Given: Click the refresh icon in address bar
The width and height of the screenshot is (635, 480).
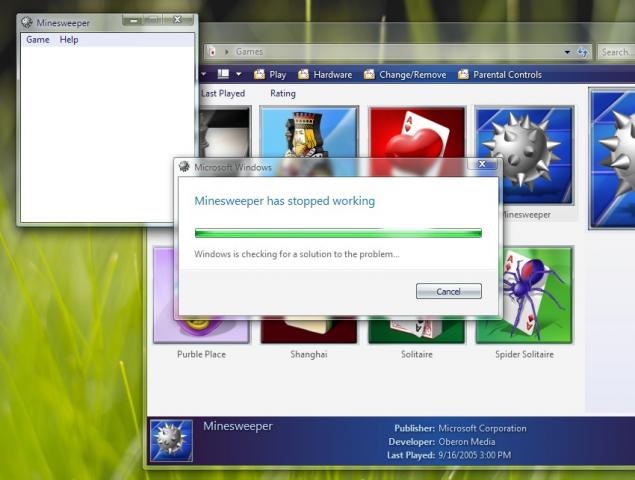Looking at the screenshot, I should click(582, 52).
